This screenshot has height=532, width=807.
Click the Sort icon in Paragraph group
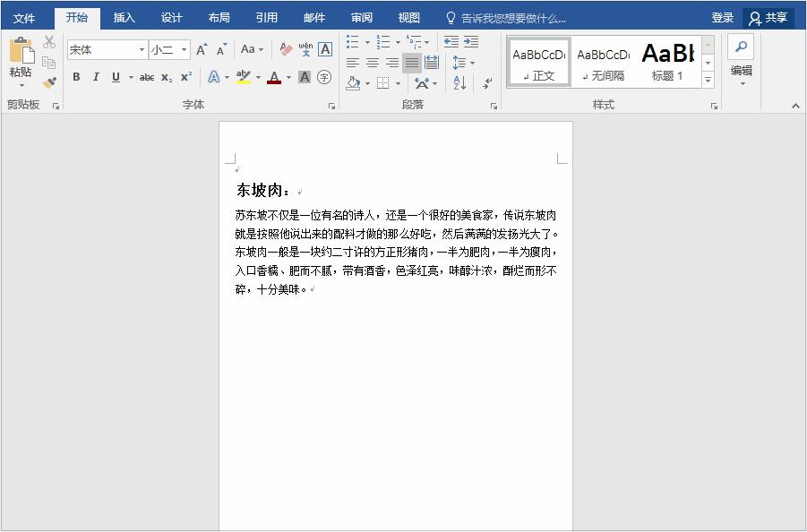coord(459,83)
